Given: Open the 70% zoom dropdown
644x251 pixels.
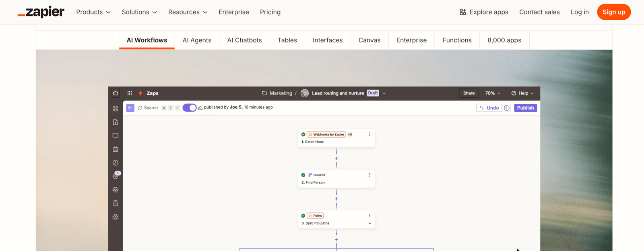Looking at the screenshot, I should (493, 93).
